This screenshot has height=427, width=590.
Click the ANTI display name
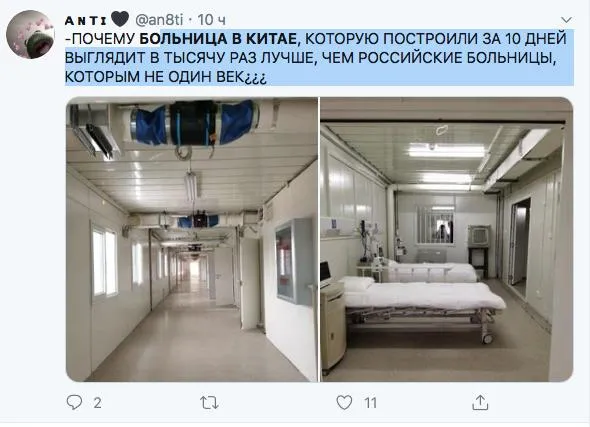pos(86,20)
